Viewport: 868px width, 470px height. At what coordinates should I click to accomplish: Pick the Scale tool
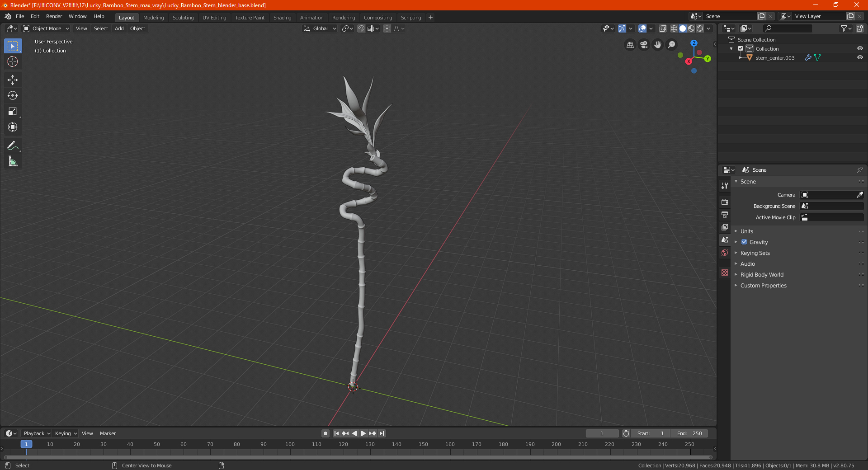(13, 111)
